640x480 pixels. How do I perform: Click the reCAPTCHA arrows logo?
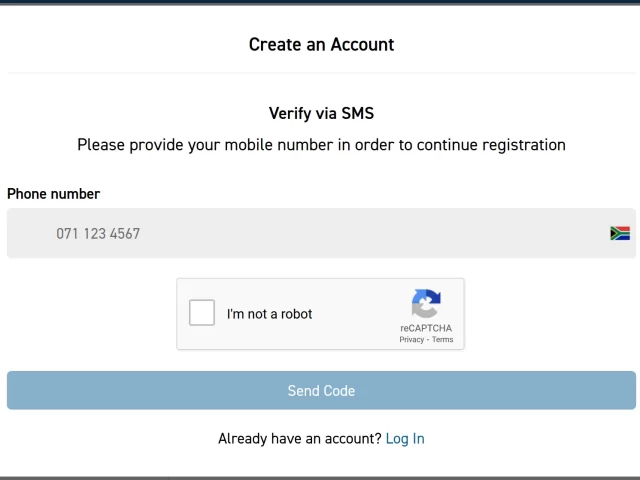[426, 303]
